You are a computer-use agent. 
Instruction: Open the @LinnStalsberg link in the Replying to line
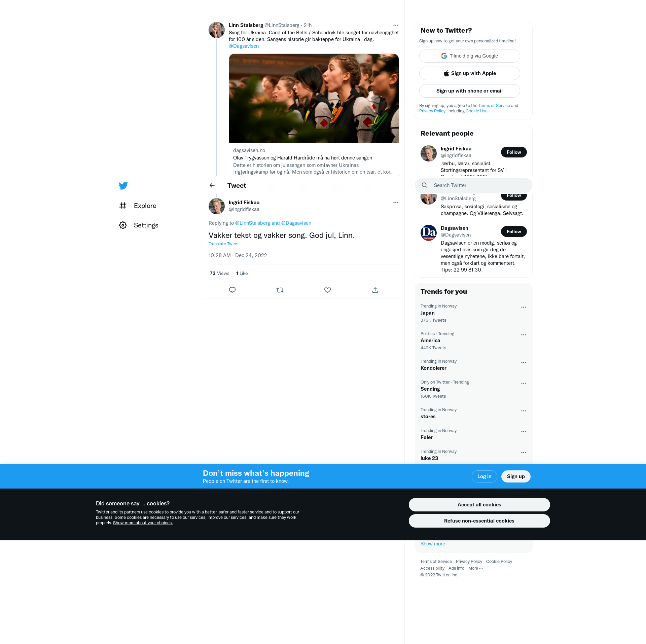[x=252, y=223]
